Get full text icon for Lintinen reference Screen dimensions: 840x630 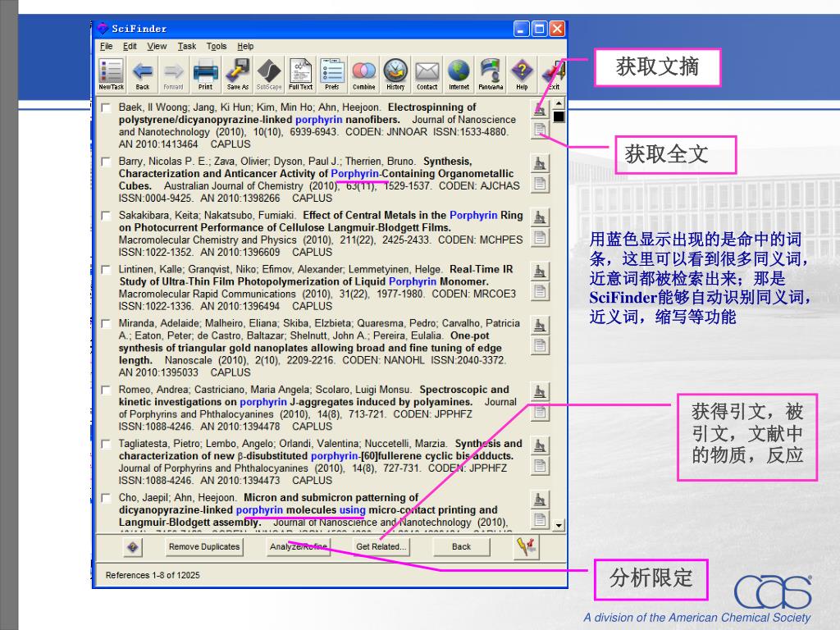(540, 292)
